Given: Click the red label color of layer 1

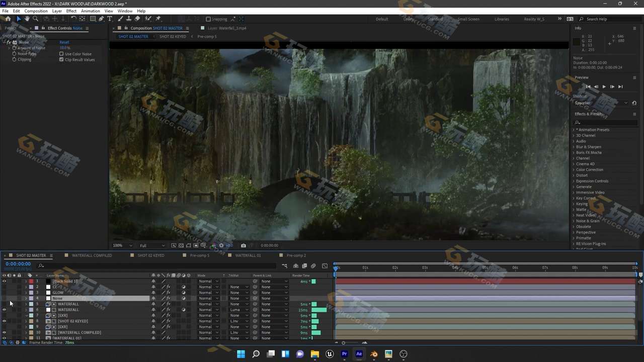Looking at the screenshot, I should [31, 281].
